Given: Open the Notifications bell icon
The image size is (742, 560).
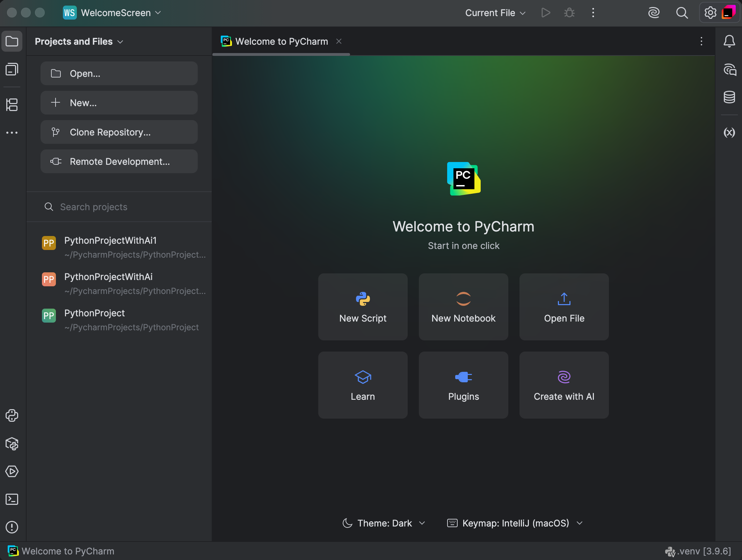Looking at the screenshot, I should pos(729,41).
